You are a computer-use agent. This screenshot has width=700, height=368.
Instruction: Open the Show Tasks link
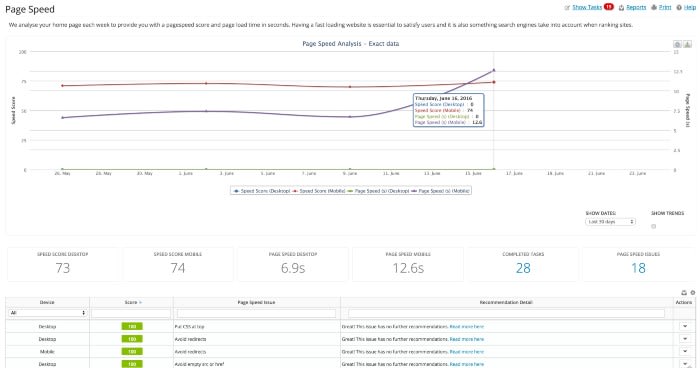click(587, 7)
